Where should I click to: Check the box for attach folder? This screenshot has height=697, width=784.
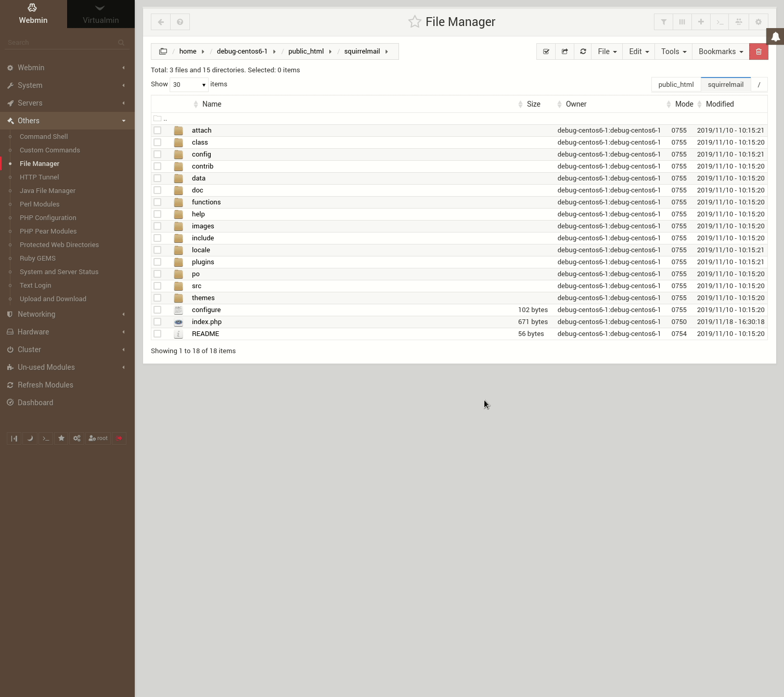pyautogui.click(x=158, y=131)
